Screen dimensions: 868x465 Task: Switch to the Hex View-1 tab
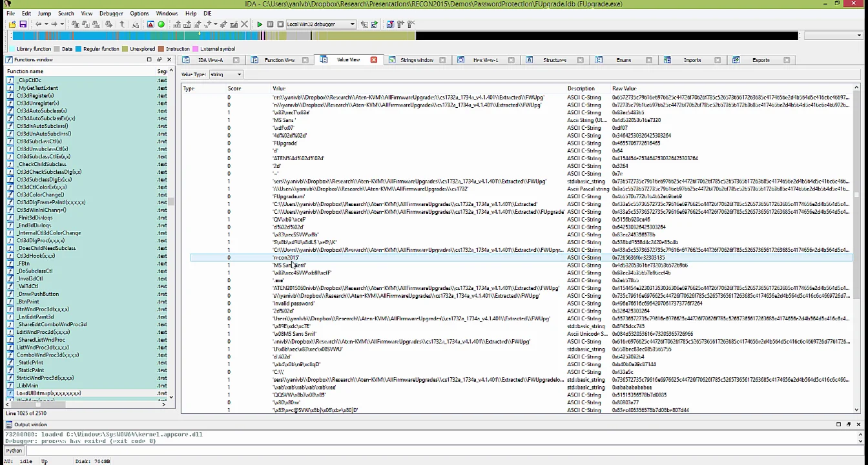coord(485,60)
